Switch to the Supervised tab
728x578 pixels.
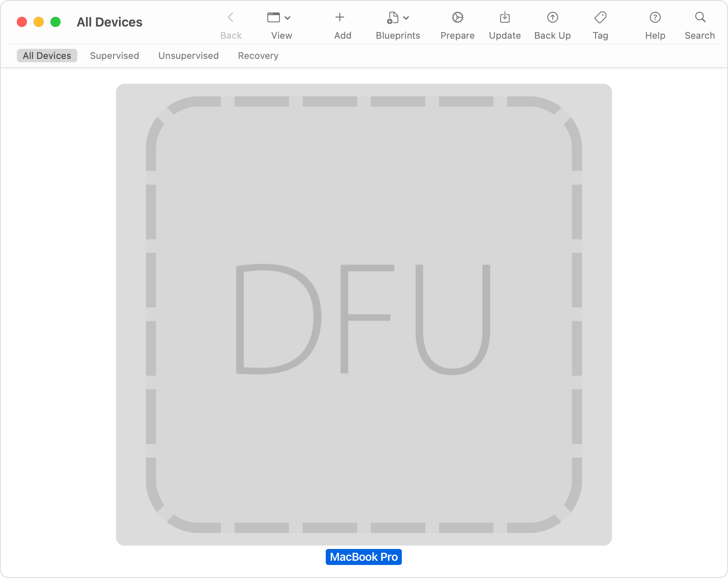click(x=114, y=56)
